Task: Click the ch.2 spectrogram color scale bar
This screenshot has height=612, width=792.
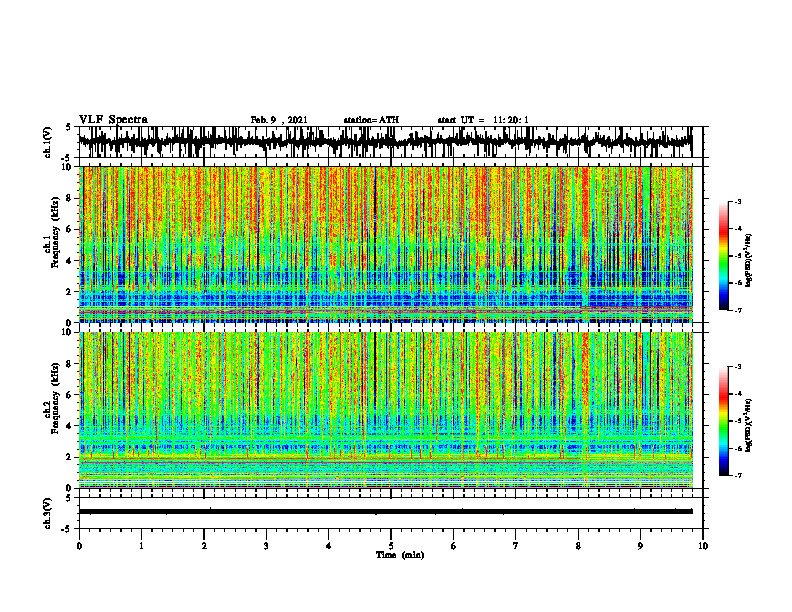Action: (723, 421)
